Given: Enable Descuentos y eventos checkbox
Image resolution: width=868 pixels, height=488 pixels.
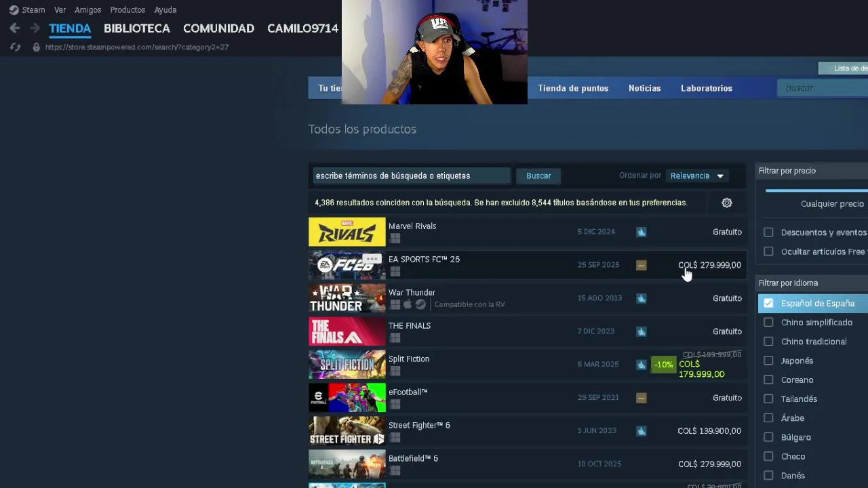Looking at the screenshot, I should [x=768, y=232].
